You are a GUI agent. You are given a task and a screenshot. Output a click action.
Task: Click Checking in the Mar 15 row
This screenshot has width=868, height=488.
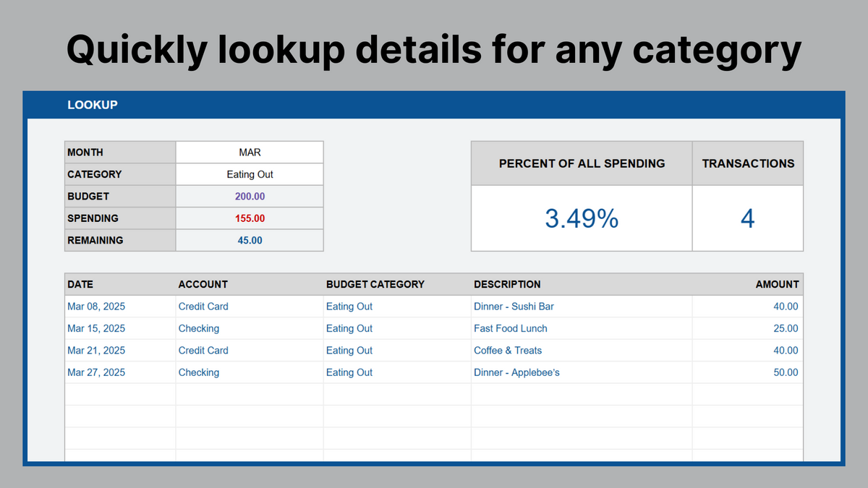pyautogui.click(x=199, y=328)
